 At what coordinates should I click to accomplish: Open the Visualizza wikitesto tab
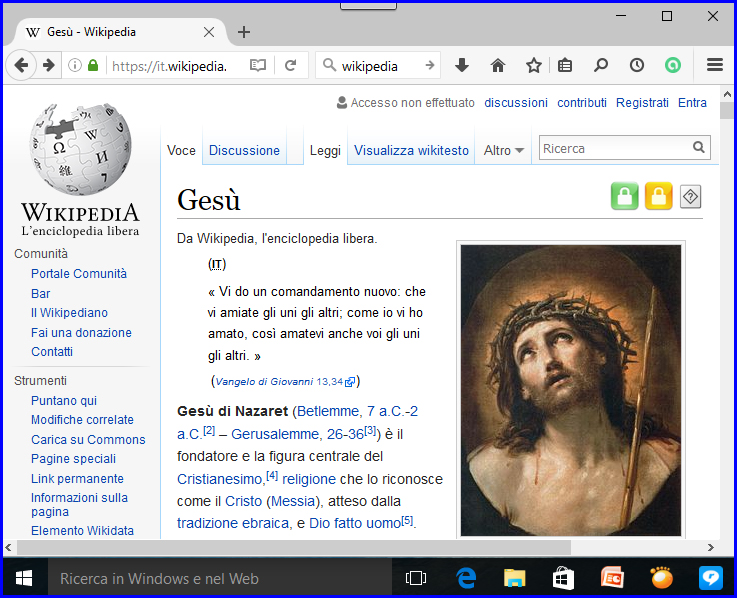(411, 150)
